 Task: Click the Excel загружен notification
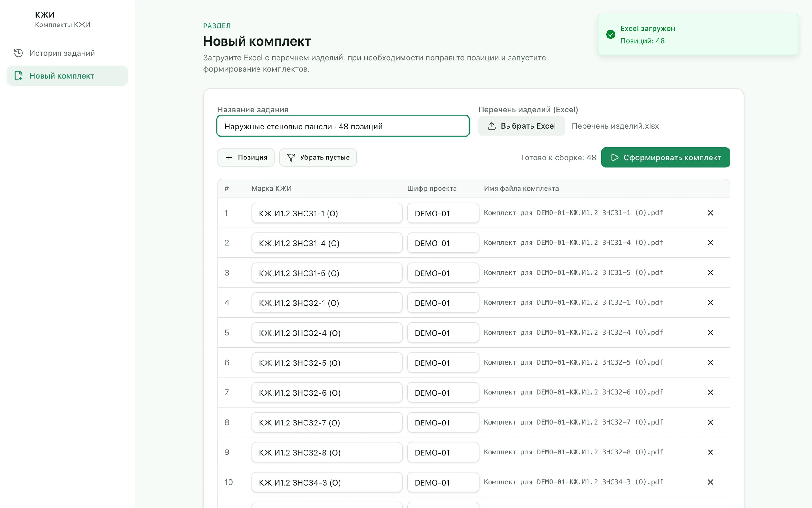tap(698, 34)
